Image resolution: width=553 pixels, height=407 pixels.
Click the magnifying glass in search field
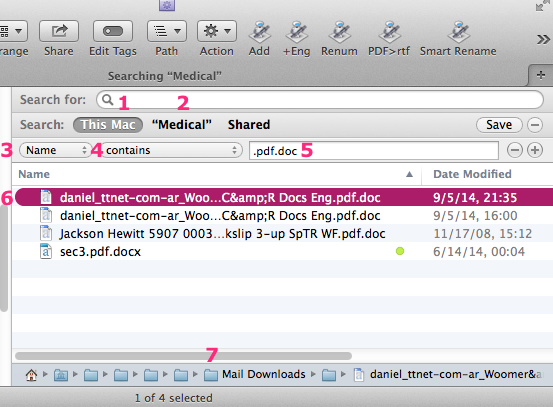[x=107, y=100]
